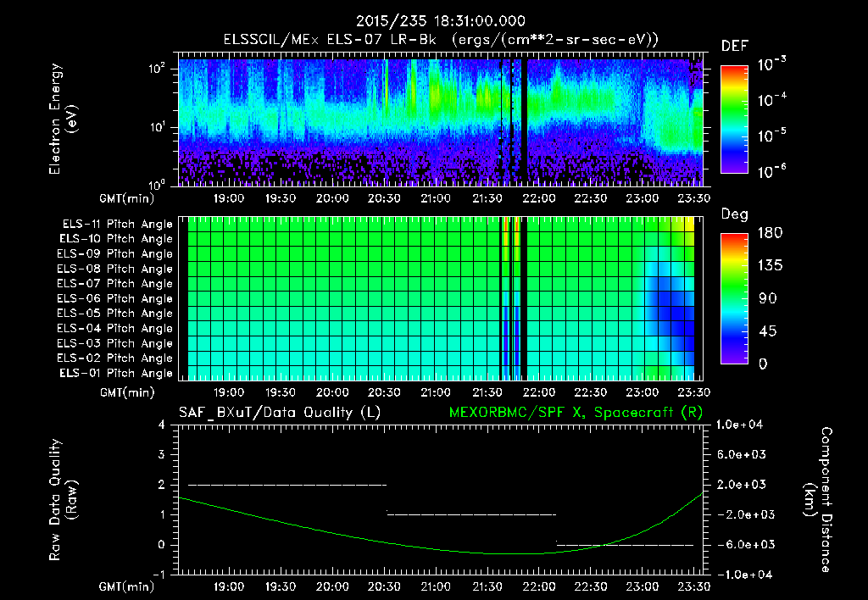Image resolution: width=868 pixels, height=600 pixels.
Task: Click the DEF color bar legend
Action: 734,119
